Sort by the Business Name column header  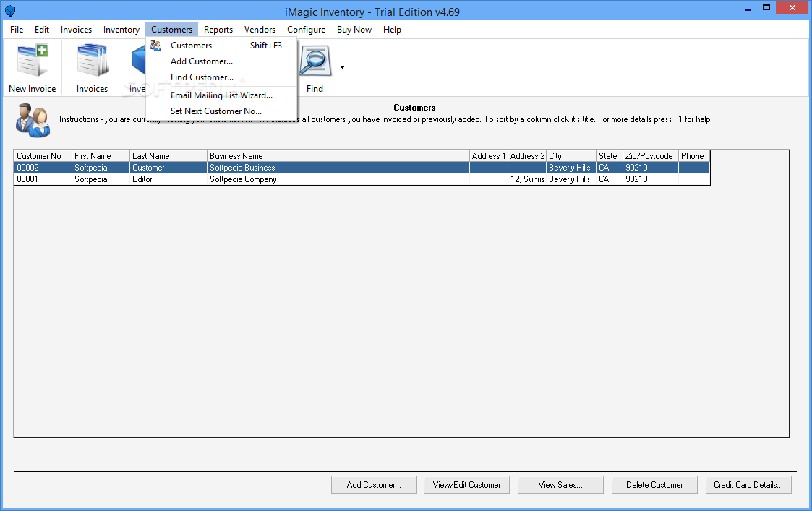pyautogui.click(x=338, y=156)
